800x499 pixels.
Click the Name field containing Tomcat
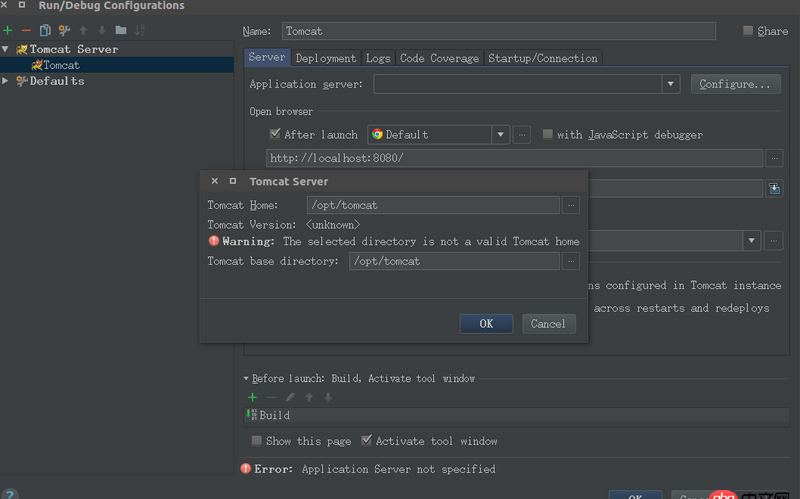498,31
